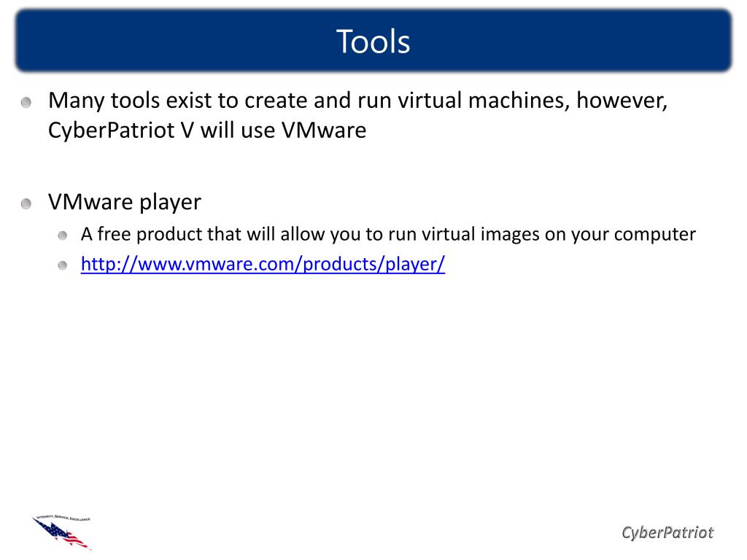This screenshot has width=747, height=560.
Task: Click the flag eagle logo in footer
Action: [x=62, y=532]
